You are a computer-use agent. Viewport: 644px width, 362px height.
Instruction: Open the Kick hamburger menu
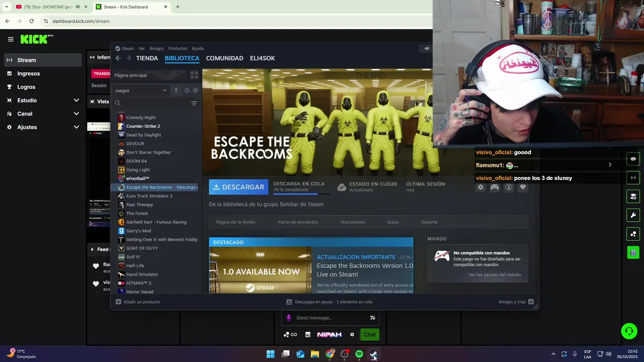11,39
